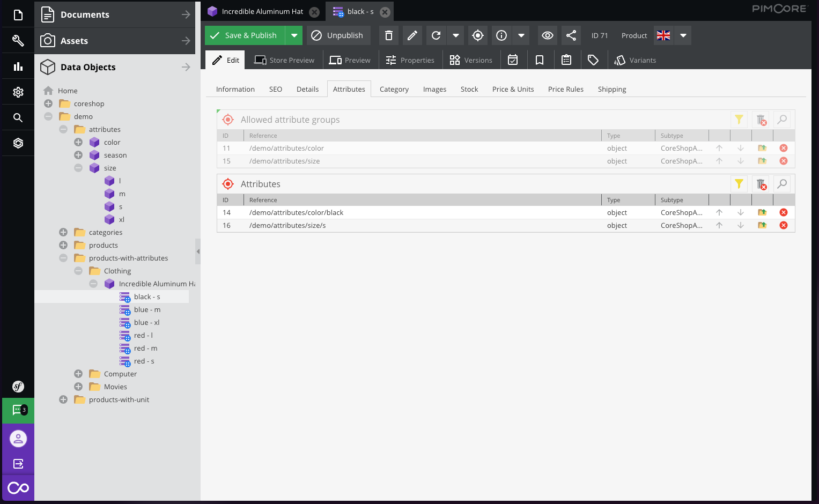The width and height of the screenshot is (819, 504).
Task: Remove the /demo/attributes/size/s attribute row
Action: coord(783,225)
